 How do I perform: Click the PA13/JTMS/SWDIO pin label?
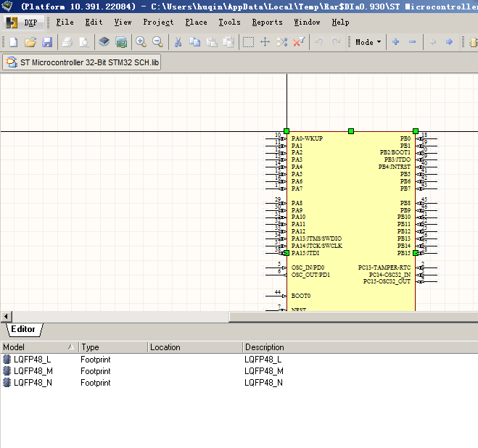click(316, 238)
